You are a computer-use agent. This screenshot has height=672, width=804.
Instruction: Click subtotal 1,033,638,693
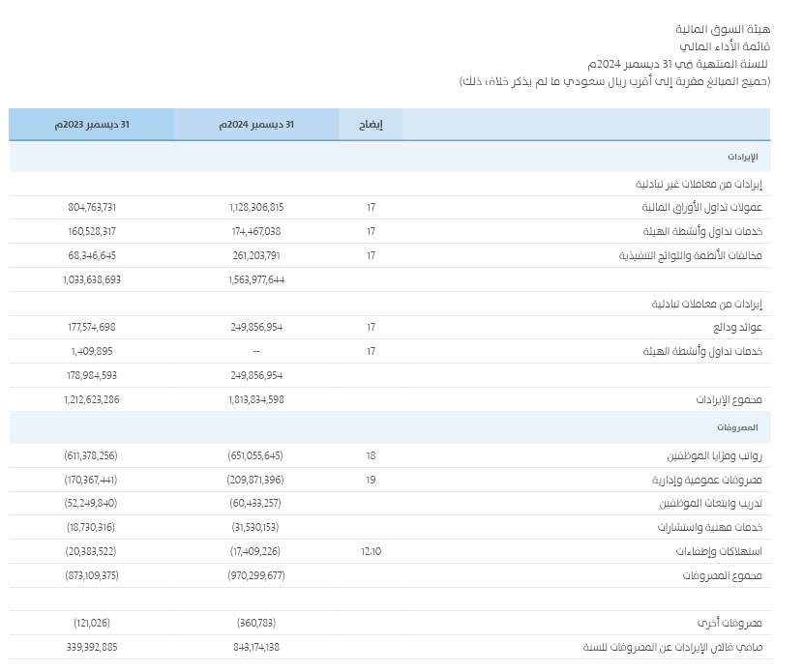[x=92, y=279]
